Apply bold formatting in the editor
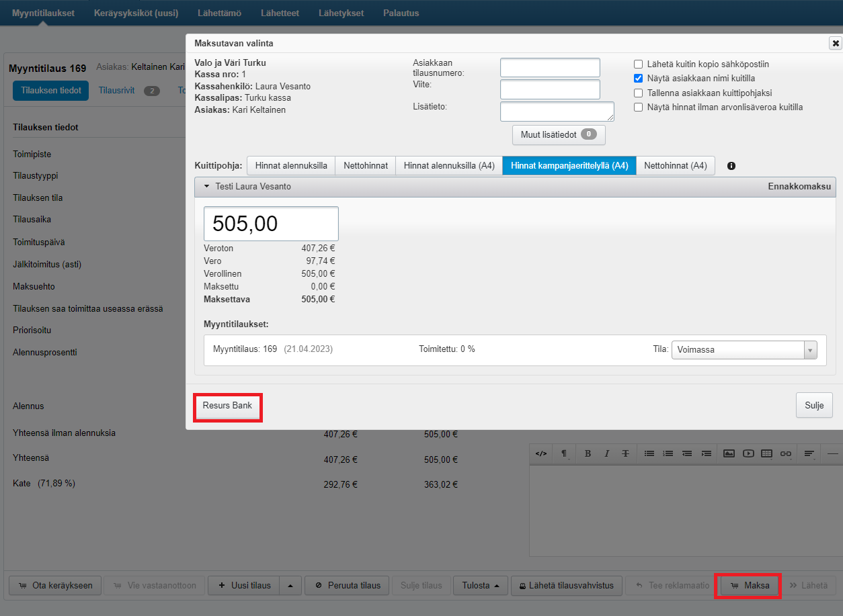The width and height of the screenshot is (843, 616). tap(588, 453)
